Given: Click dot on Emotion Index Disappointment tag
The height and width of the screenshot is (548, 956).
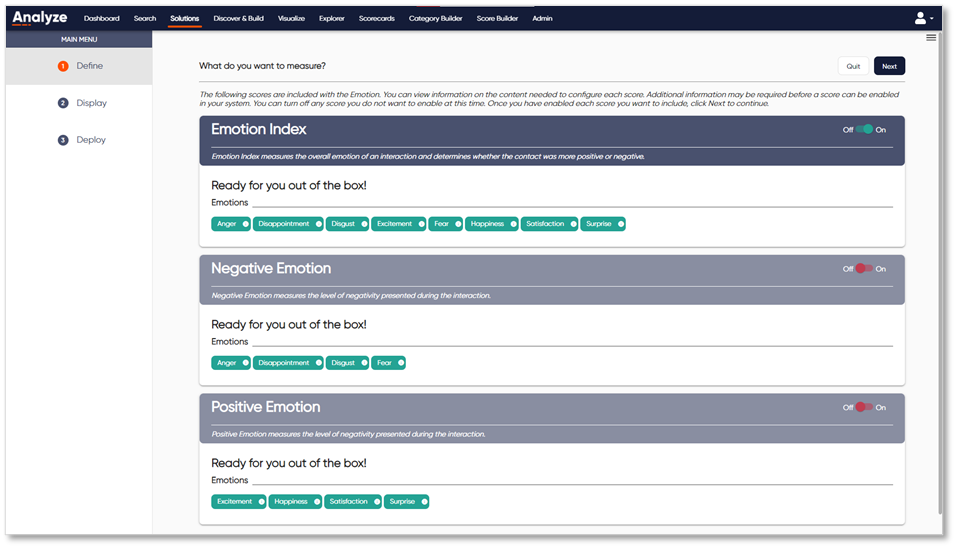Looking at the screenshot, I should coord(318,224).
